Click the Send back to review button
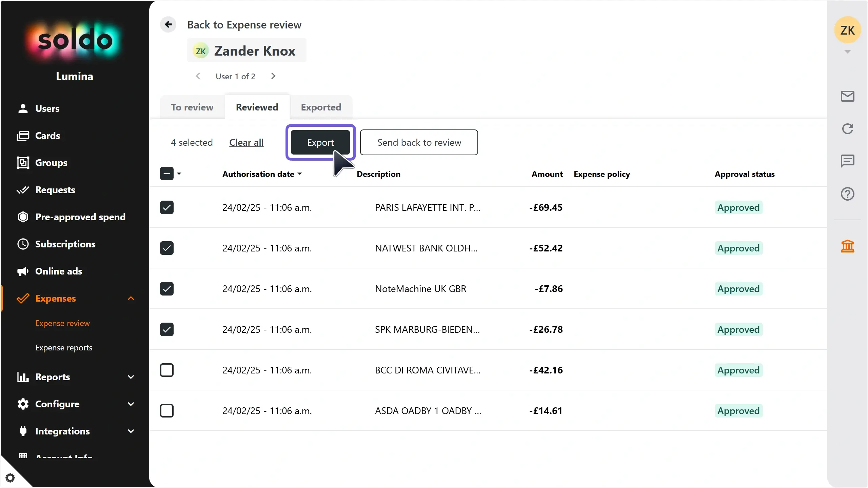 (x=419, y=142)
